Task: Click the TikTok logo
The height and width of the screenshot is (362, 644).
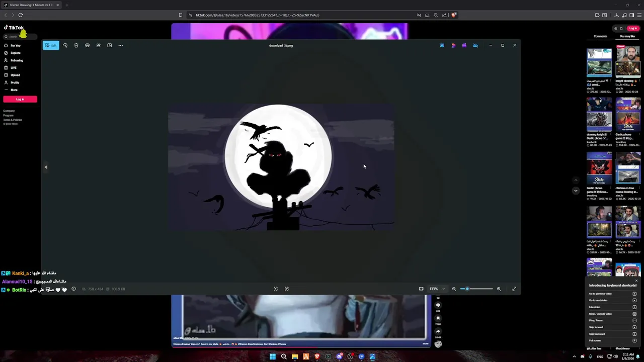Action: (x=14, y=28)
